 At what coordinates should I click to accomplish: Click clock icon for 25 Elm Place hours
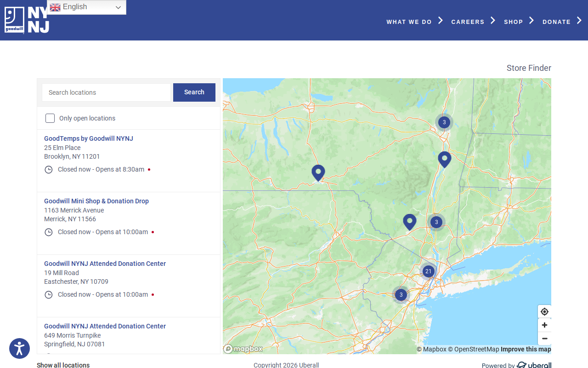pos(48,170)
